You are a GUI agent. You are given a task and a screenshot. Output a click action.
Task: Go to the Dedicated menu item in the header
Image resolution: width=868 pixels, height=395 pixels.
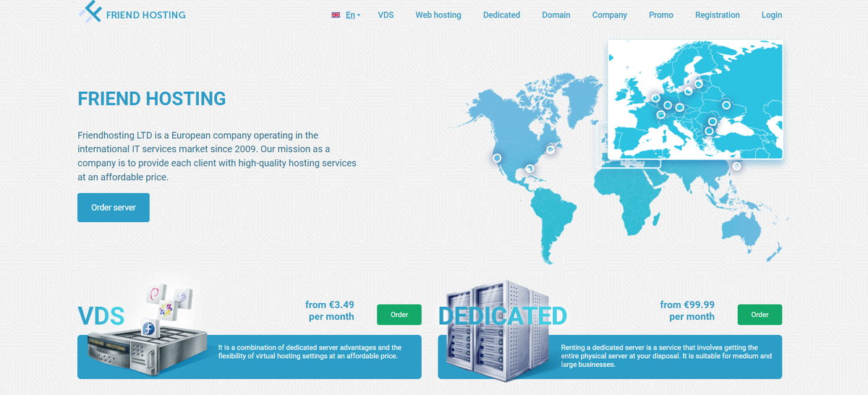pyautogui.click(x=501, y=15)
